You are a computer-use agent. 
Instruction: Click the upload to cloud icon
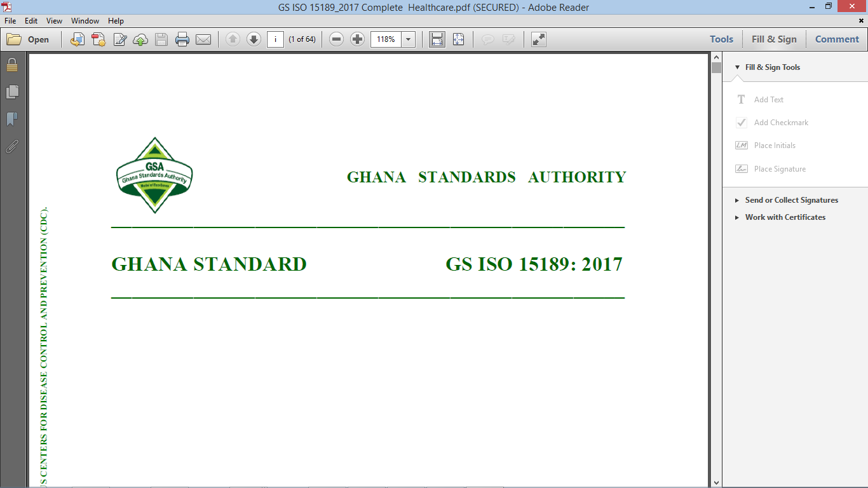tap(140, 39)
